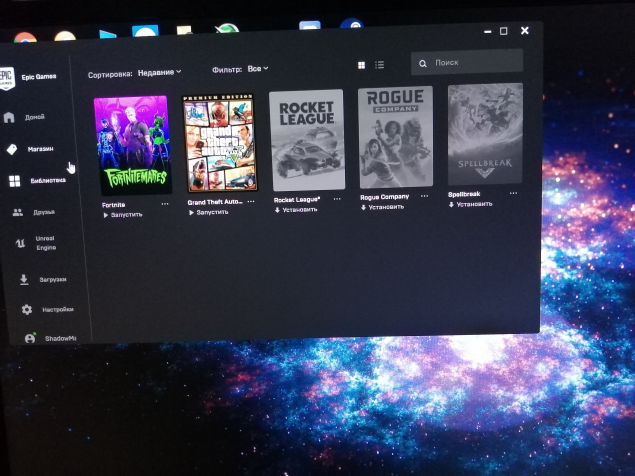This screenshot has height=476, width=635.
Task: Click the ShadowMe profile avatar icon
Action: point(30,338)
